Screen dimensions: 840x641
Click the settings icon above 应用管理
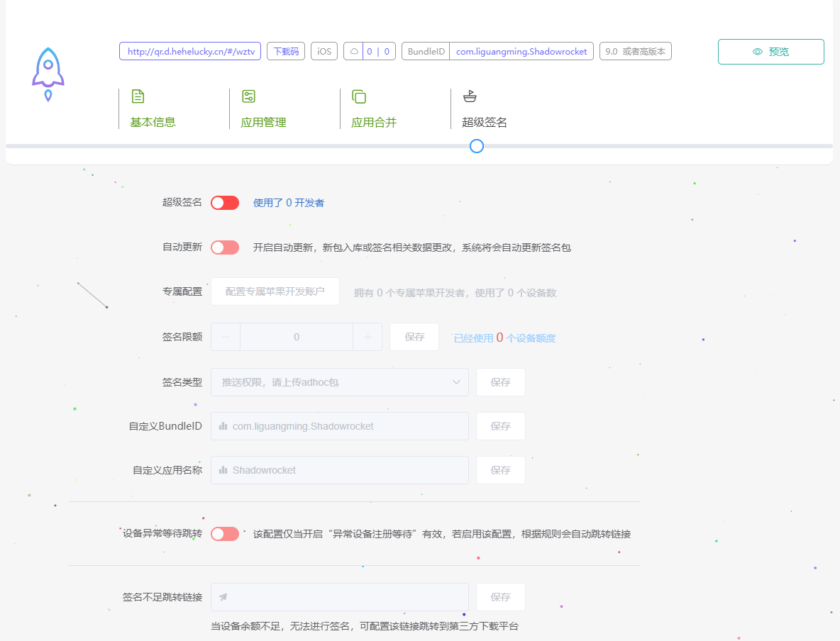pos(248,96)
